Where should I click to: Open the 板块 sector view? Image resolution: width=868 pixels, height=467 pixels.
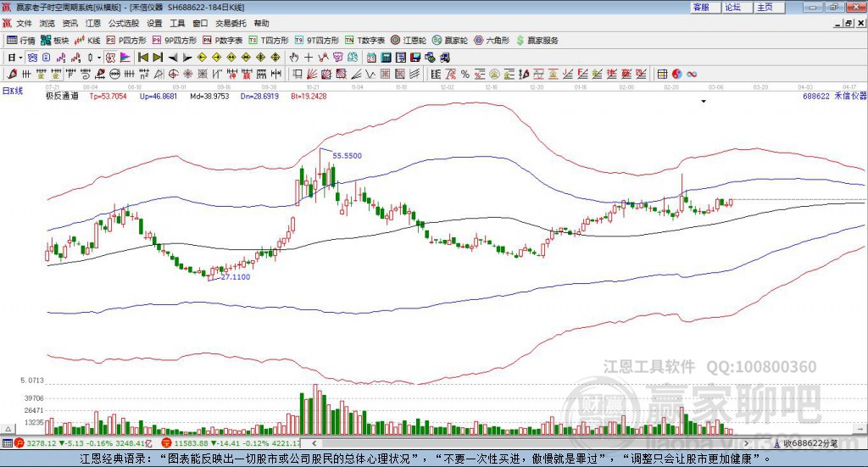coord(54,41)
